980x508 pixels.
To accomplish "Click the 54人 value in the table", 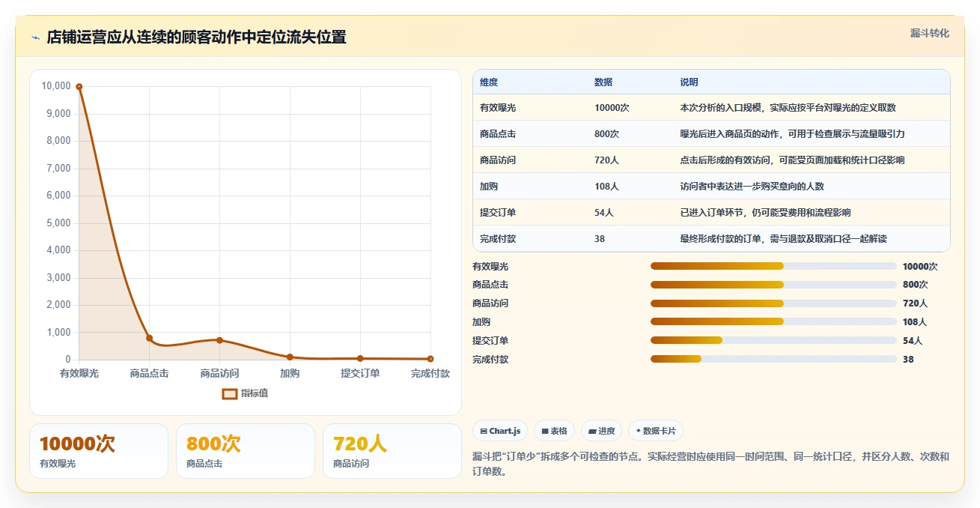I will (604, 213).
